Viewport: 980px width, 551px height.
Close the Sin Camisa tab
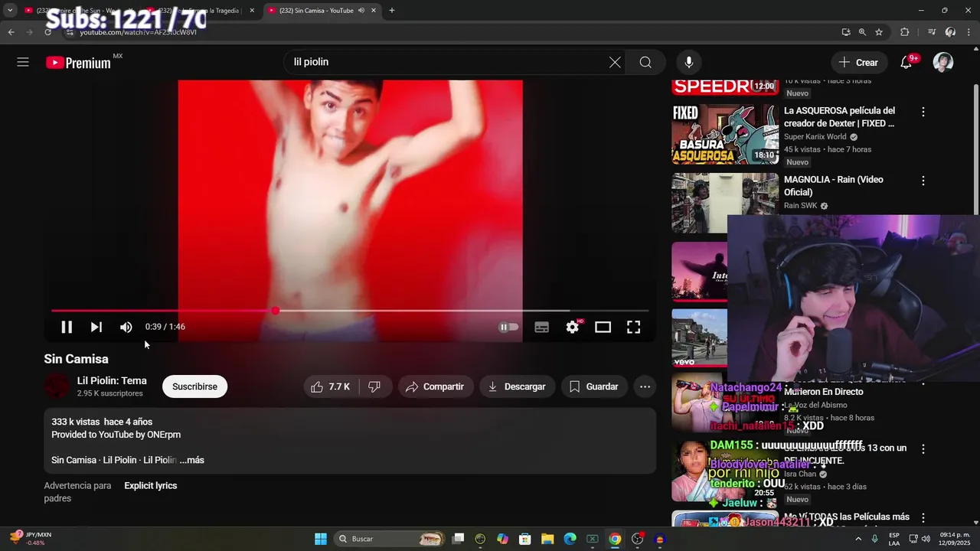tap(374, 10)
